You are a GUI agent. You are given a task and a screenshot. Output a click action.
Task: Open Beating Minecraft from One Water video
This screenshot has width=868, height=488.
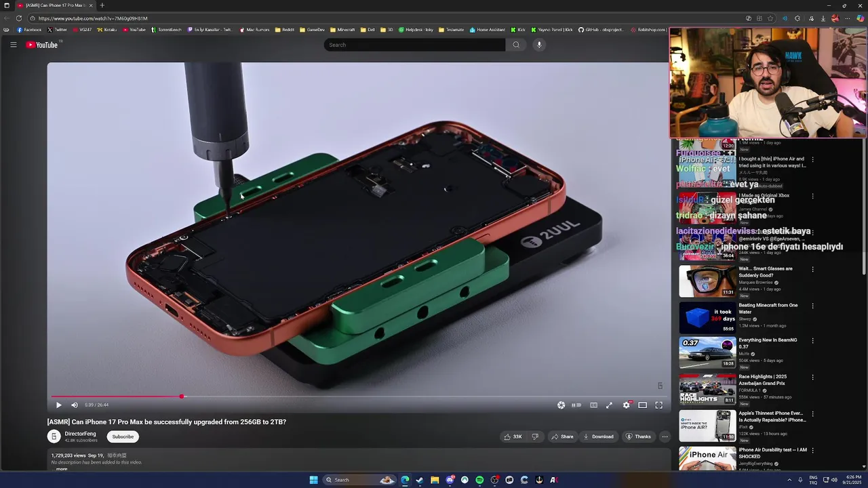(707, 318)
